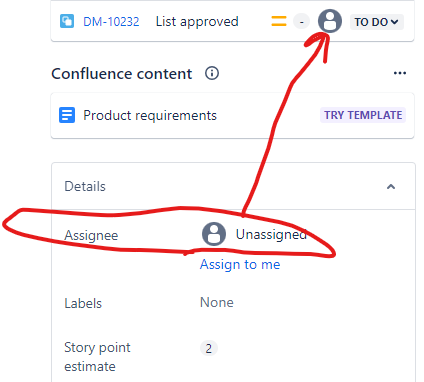Click the Story point estimate label

click(x=97, y=357)
